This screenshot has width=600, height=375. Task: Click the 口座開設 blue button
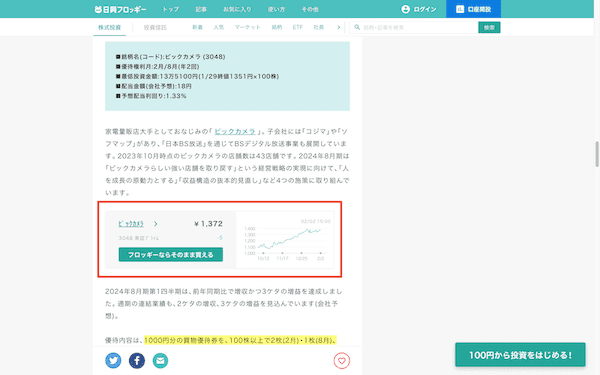[473, 9]
